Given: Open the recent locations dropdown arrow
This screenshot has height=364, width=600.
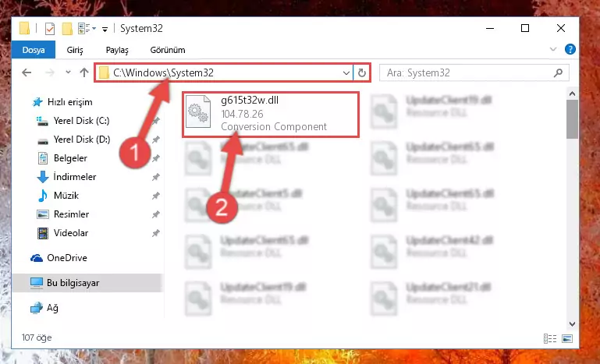Looking at the screenshot, I should [68, 72].
